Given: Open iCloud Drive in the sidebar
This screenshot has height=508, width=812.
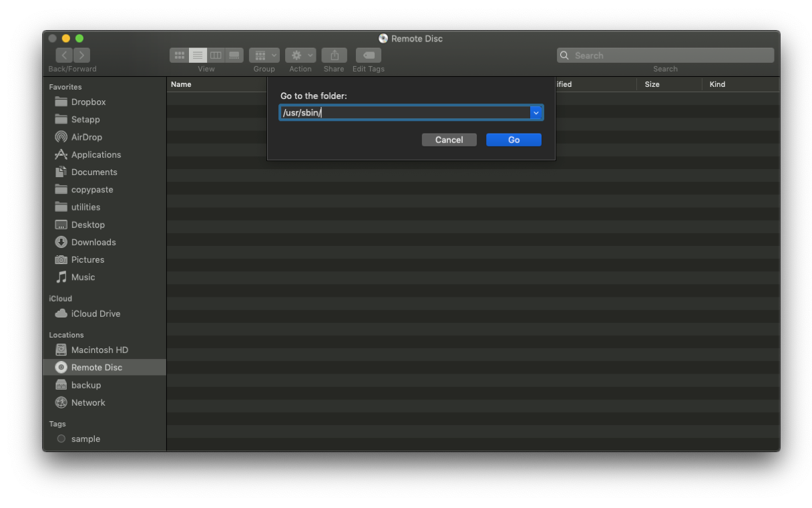Looking at the screenshot, I should (x=104, y=313).
